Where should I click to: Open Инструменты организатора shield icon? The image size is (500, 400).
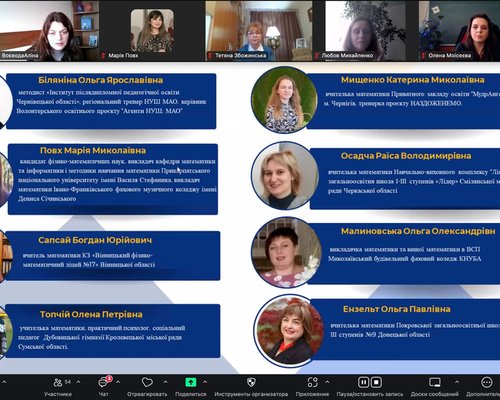(x=251, y=382)
